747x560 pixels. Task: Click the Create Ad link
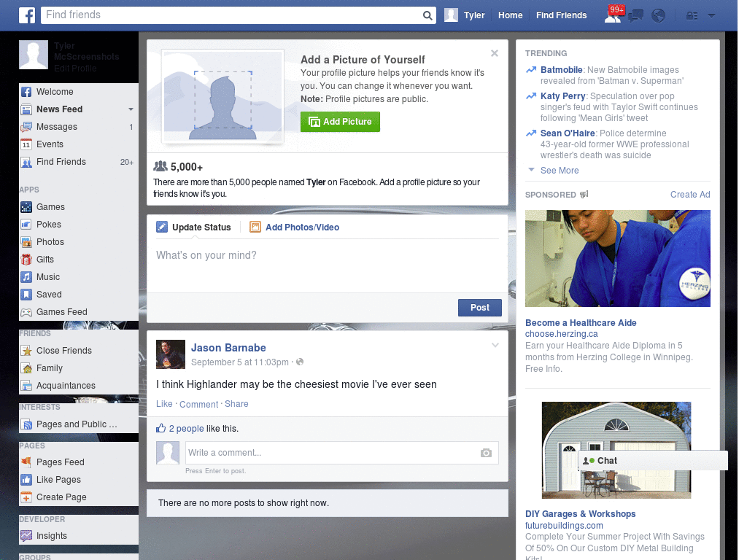click(x=690, y=195)
